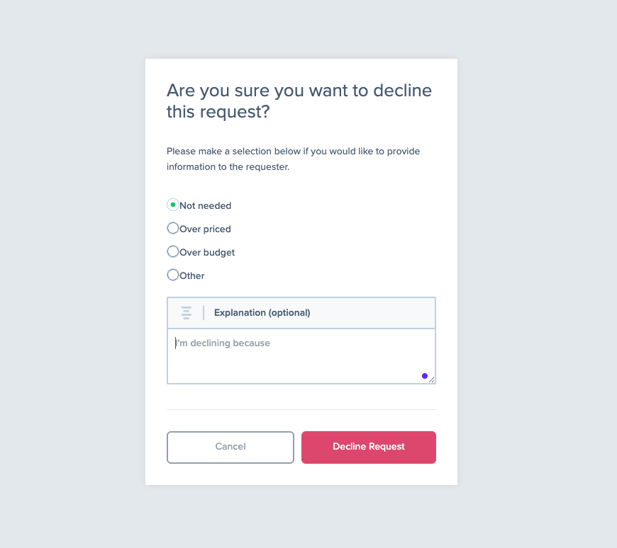Cancel the decline dialog
The image size is (617, 548).
coord(230,447)
